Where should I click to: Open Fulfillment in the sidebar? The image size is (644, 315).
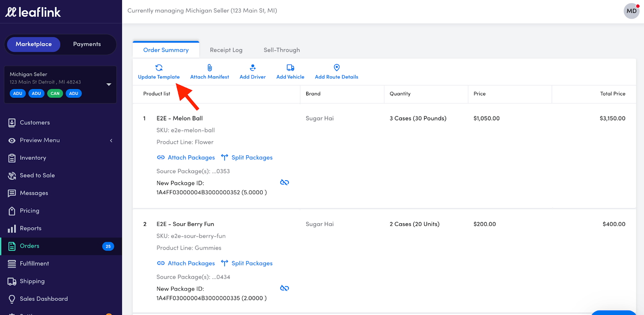(35, 264)
